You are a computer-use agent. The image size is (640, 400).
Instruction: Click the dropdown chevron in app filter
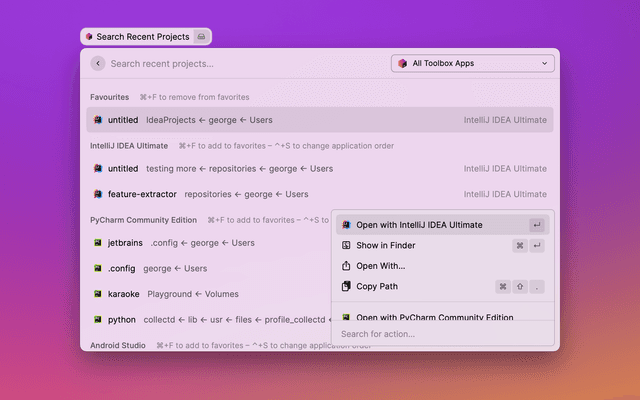pyautogui.click(x=545, y=63)
